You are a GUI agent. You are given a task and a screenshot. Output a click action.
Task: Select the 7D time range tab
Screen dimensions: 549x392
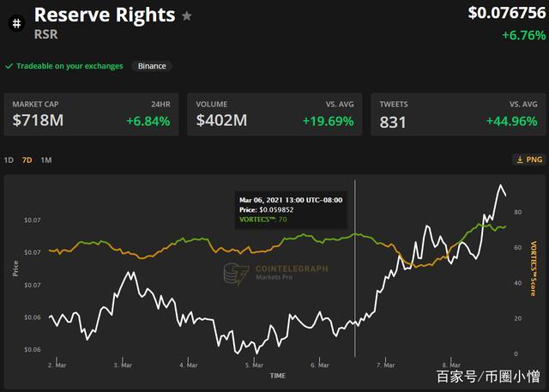tap(27, 160)
